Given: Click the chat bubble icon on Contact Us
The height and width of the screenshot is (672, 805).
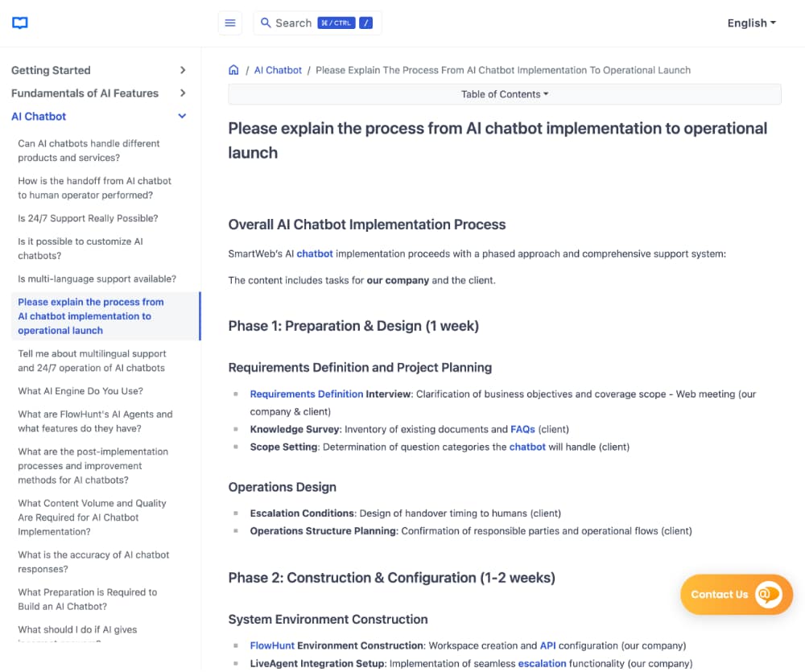Looking at the screenshot, I should pos(768,595).
